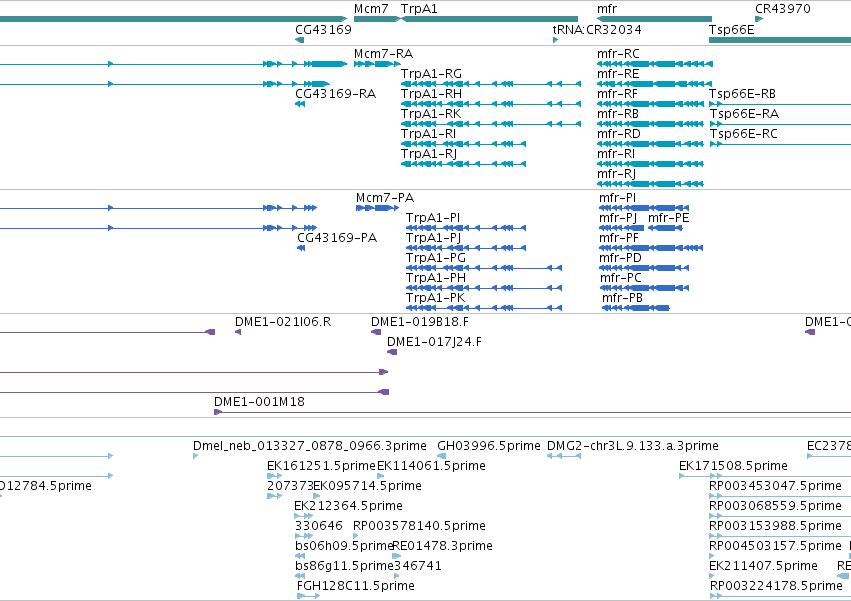Click the Mcm7 gene label
This screenshot has height=601, width=851.
[x=371, y=9]
